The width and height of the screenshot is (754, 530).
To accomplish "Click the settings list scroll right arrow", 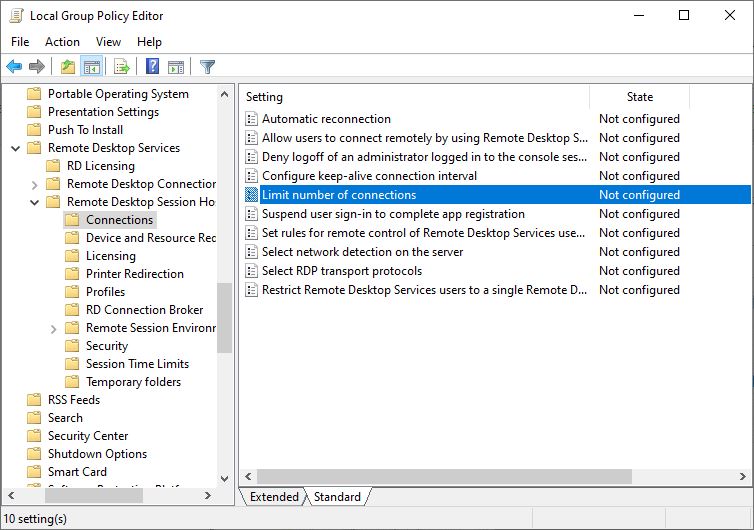I will click(743, 477).
